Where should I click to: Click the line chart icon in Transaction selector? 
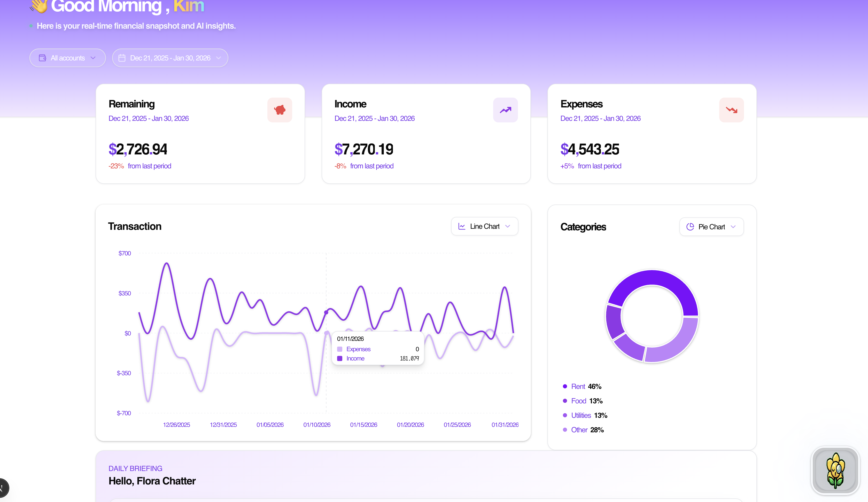pyautogui.click(x=462, y=226)
